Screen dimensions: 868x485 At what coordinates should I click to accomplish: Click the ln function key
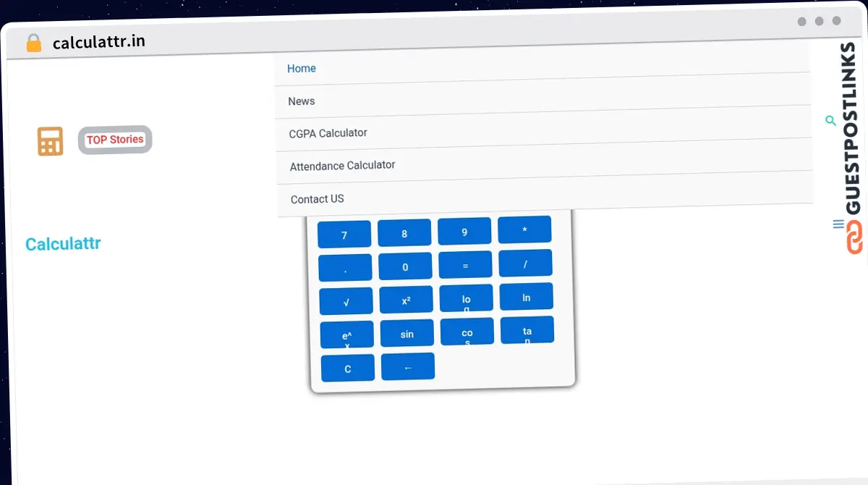tap(526, 297)
